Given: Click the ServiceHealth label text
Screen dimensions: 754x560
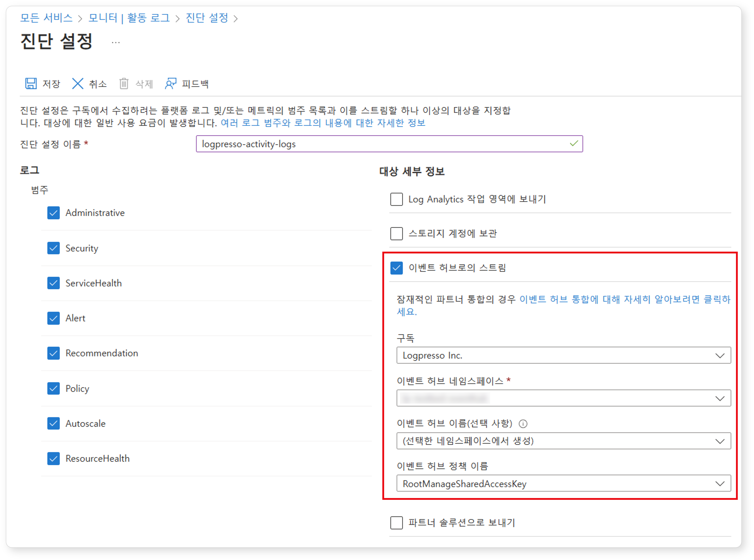Looking at the screenshot, I should [94, 283].
